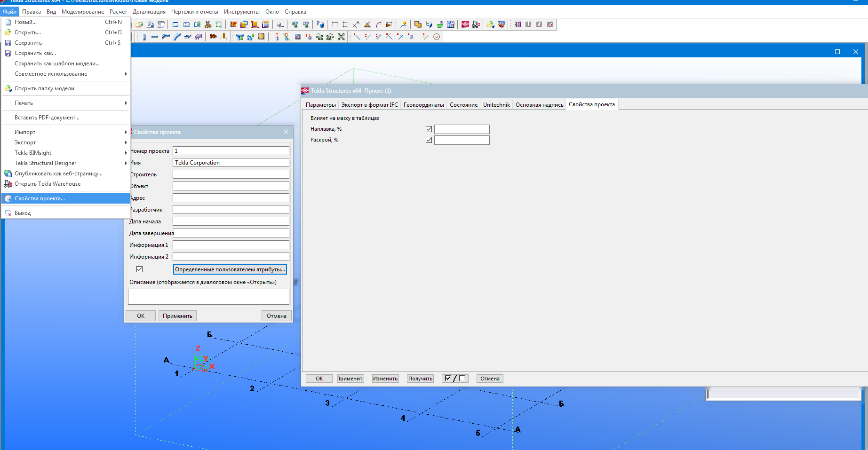
Task: Expand the Импорт submenu
Action: point(66,132)
